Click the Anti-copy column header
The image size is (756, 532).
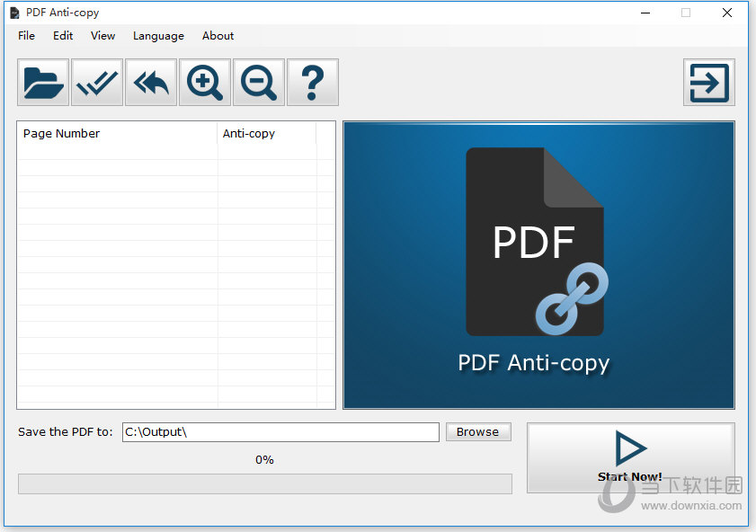coord(267,134)
